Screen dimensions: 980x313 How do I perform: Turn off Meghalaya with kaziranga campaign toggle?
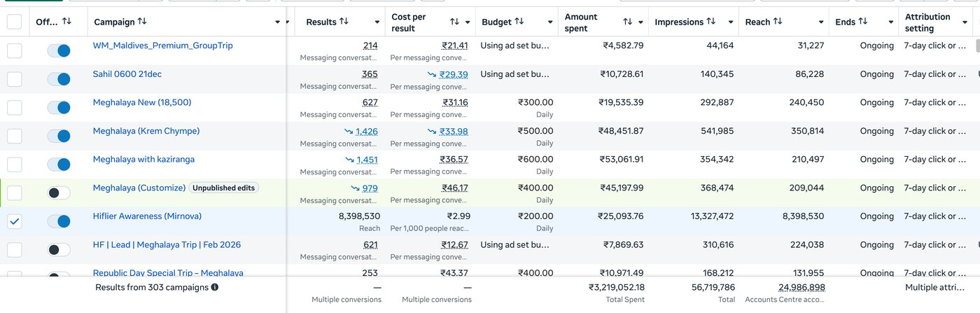tap(59, 165)
